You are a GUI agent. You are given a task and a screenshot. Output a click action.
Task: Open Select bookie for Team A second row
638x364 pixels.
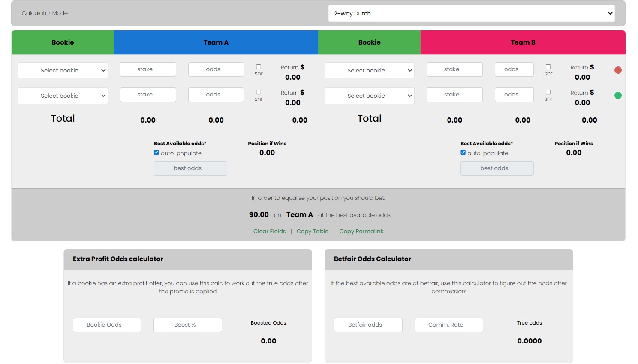(x=63, y=96)
